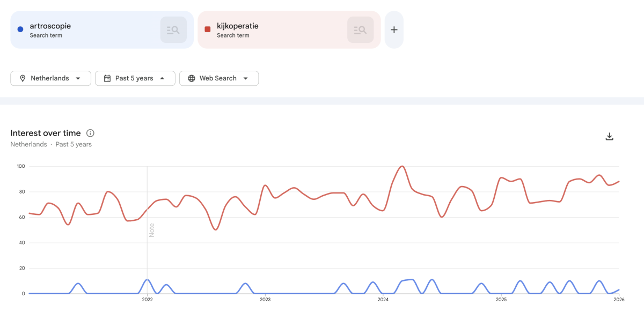The height and width of the screenshot is (320, 644).
Task: Click the blue artroscopie color dot
Action: (x=20, y=29)
